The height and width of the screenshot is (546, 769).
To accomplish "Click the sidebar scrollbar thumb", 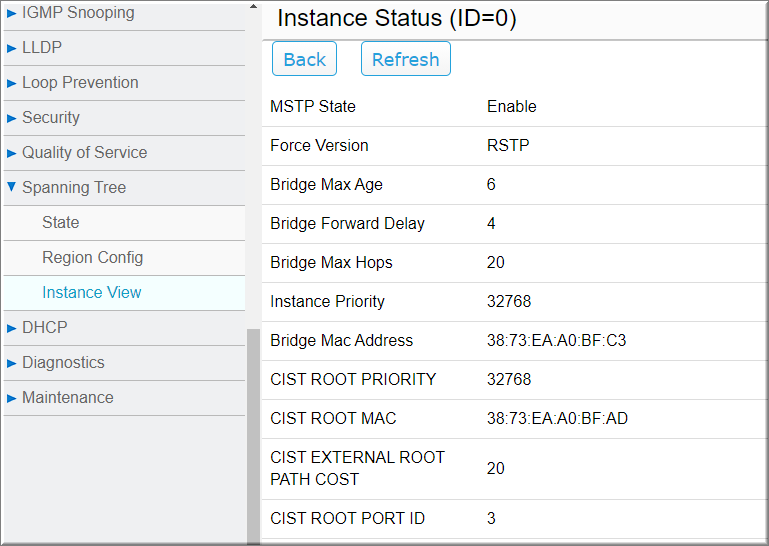I will click(x=254, y=436).
